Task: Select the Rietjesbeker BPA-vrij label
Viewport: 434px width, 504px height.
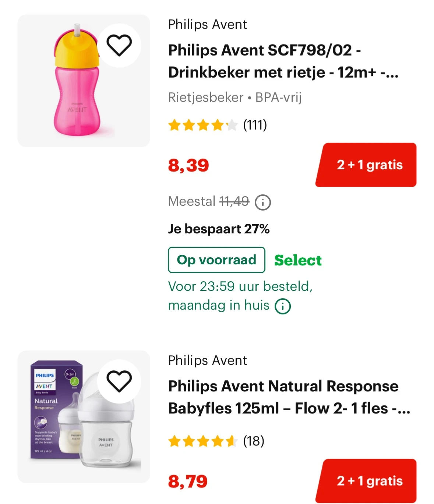Action: click(234, 98)
